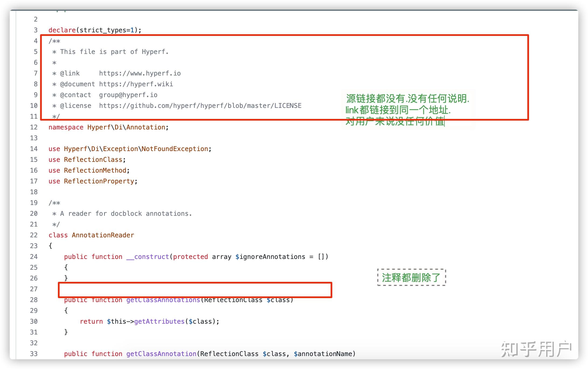Open the https://www.hyperf.io link
The height and width of the screenshot is (369, 588).
(140, 73)
